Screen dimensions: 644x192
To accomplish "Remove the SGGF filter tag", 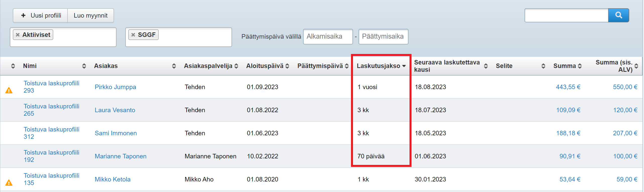I will [x=133, y=35].
